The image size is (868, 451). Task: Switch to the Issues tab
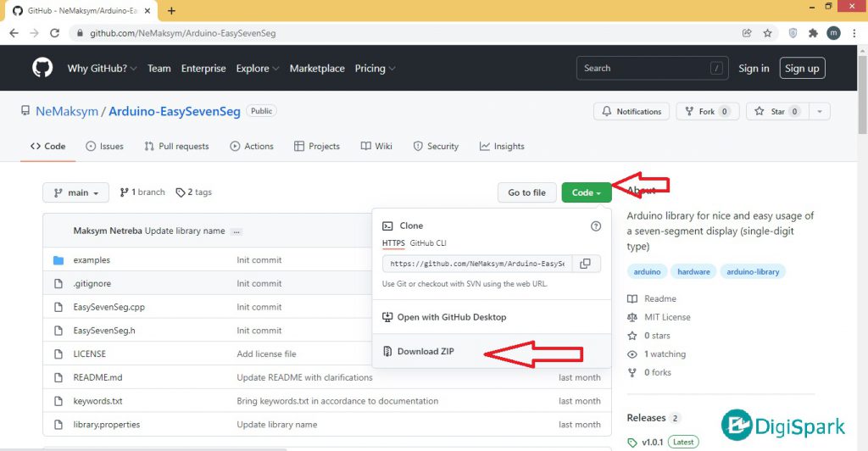coord(104,146)
